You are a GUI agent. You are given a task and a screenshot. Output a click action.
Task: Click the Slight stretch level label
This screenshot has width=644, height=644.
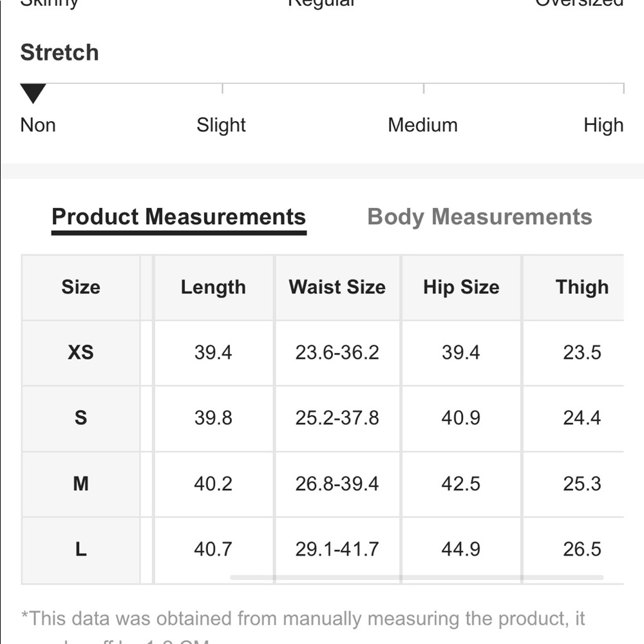tap(221, 125)
